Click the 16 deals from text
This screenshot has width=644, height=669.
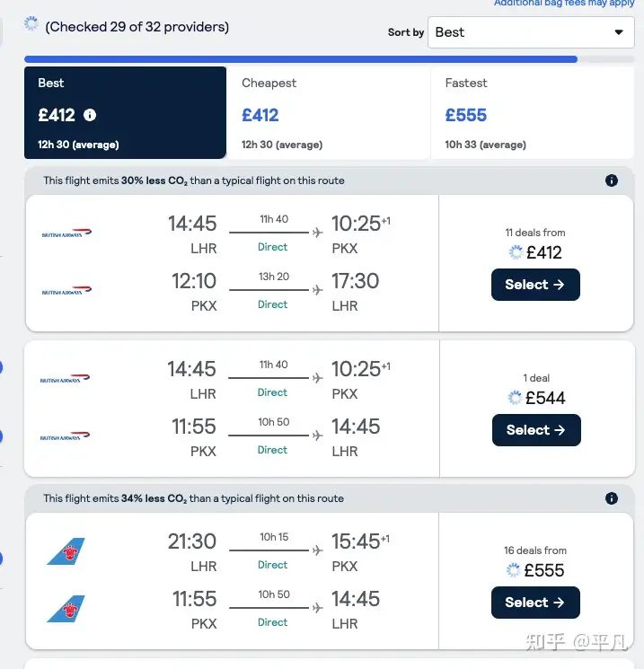coord(535,550)
